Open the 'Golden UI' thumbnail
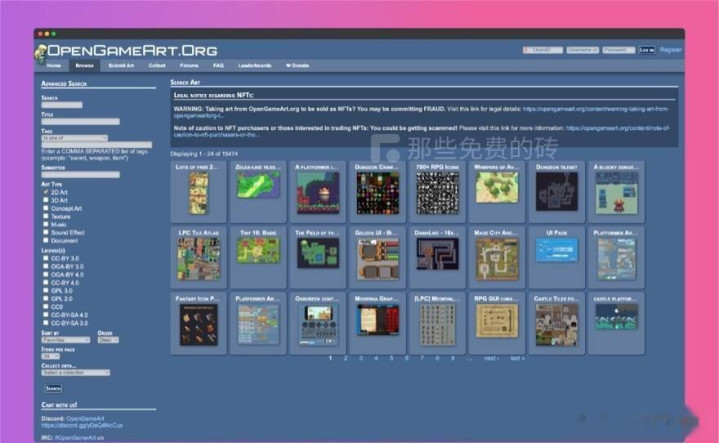 377,257
